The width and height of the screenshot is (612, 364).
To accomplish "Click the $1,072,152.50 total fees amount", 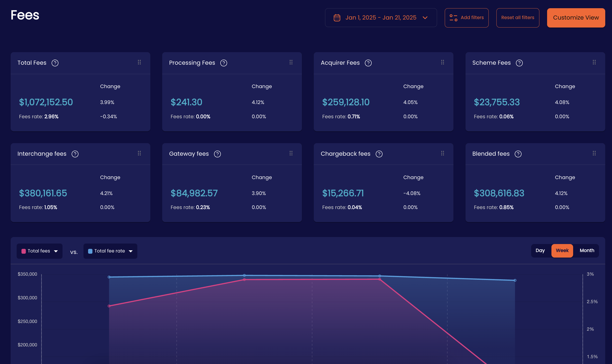I will [x=46, y=102].
